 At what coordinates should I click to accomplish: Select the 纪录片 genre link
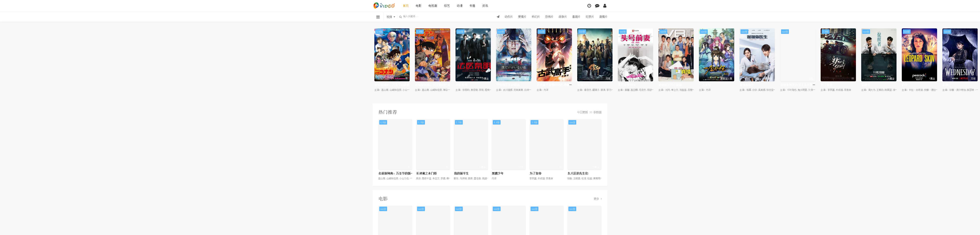pos(590,17)
